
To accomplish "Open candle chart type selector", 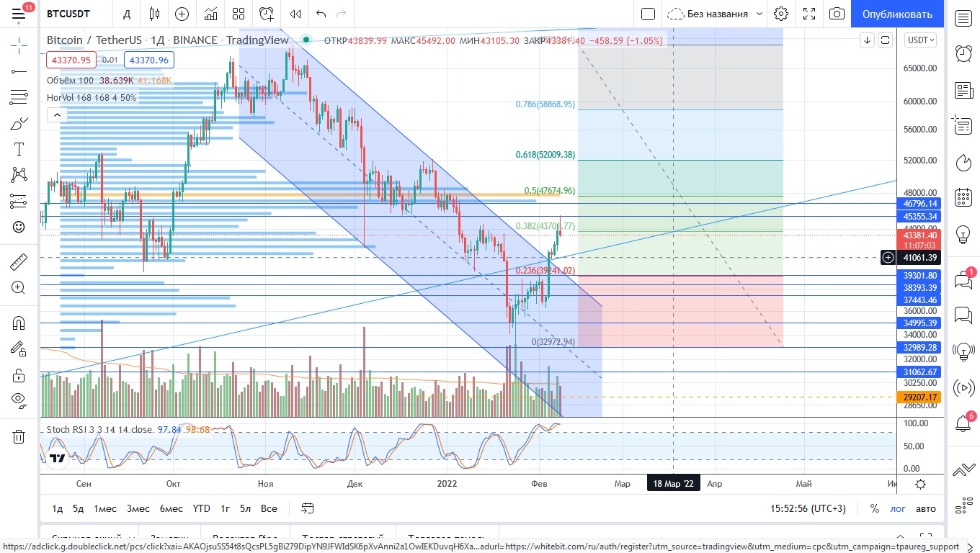I will point(154,14).
